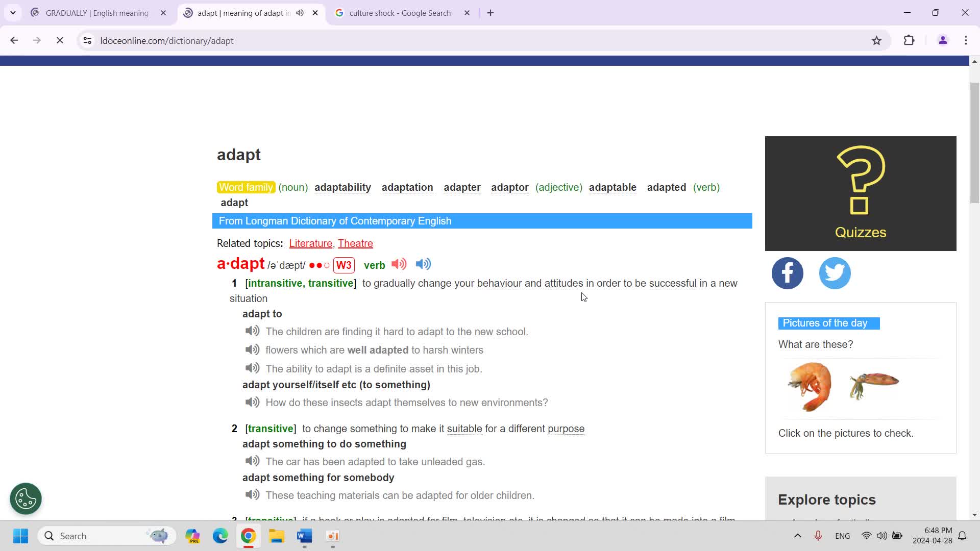
Task: Expand the hidden system tray icons chevron
Action: pos(797,536)
